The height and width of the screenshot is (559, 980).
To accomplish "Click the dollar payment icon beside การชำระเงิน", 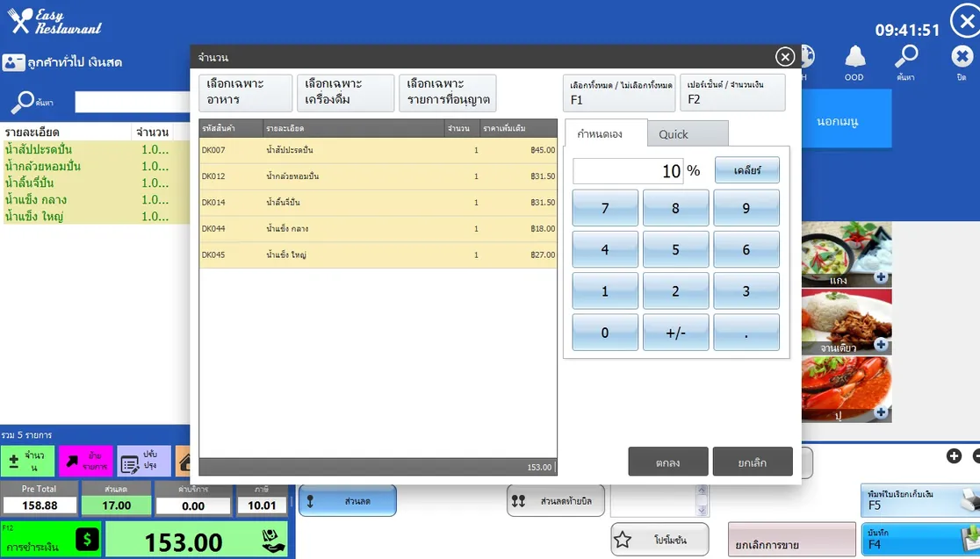I will [x=87, y=539].
